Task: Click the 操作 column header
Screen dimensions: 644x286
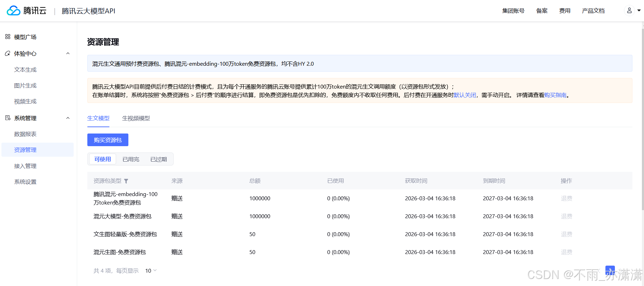Action: (566, 181)
